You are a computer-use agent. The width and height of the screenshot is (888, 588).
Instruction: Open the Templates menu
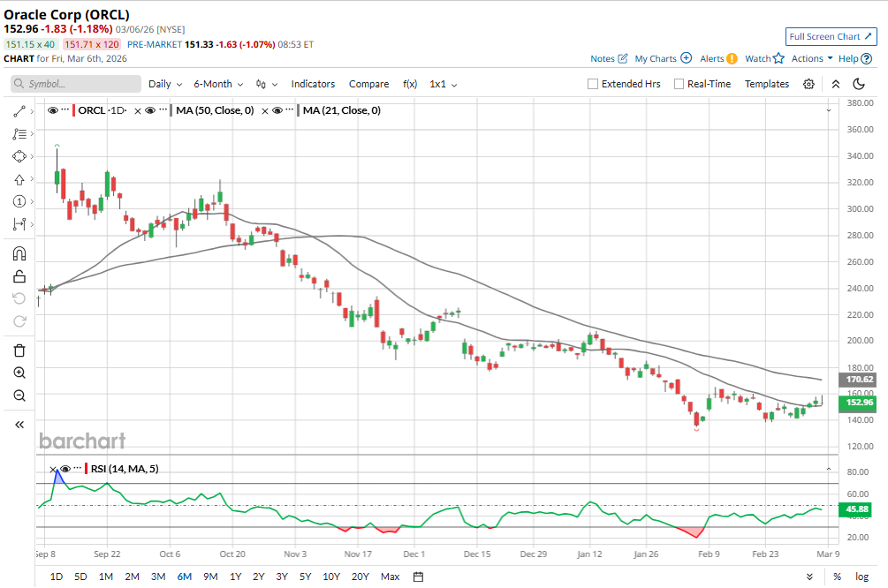[x=766, y=84]
